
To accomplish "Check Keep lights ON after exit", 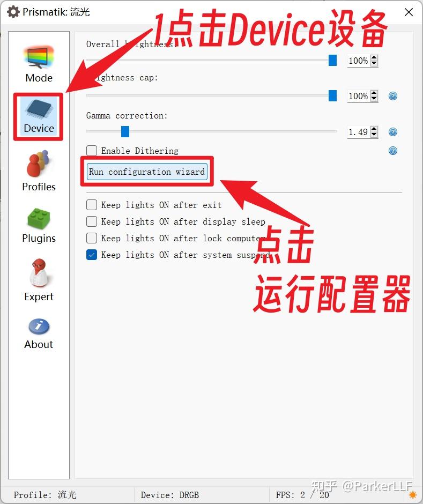I will tap(92, 205).
